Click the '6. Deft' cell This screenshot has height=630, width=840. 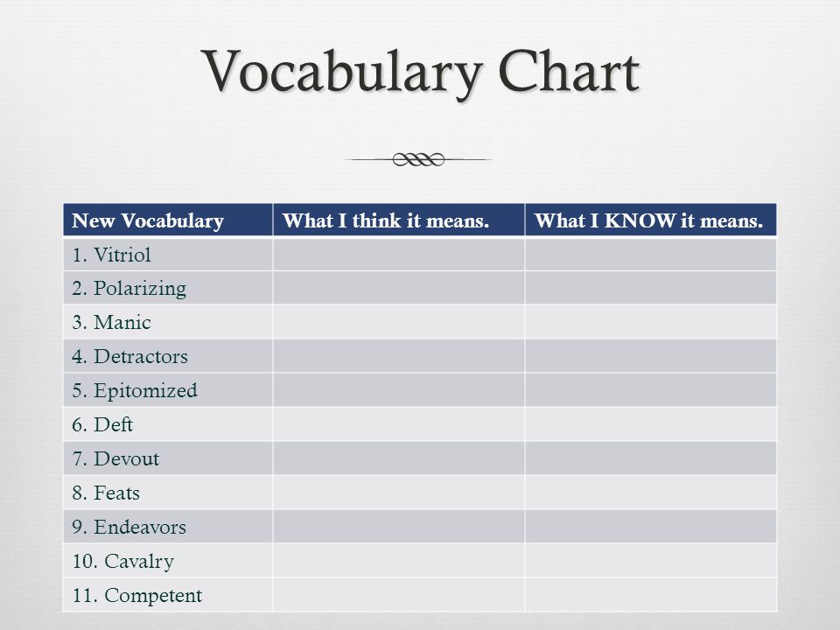click(168, 424)
